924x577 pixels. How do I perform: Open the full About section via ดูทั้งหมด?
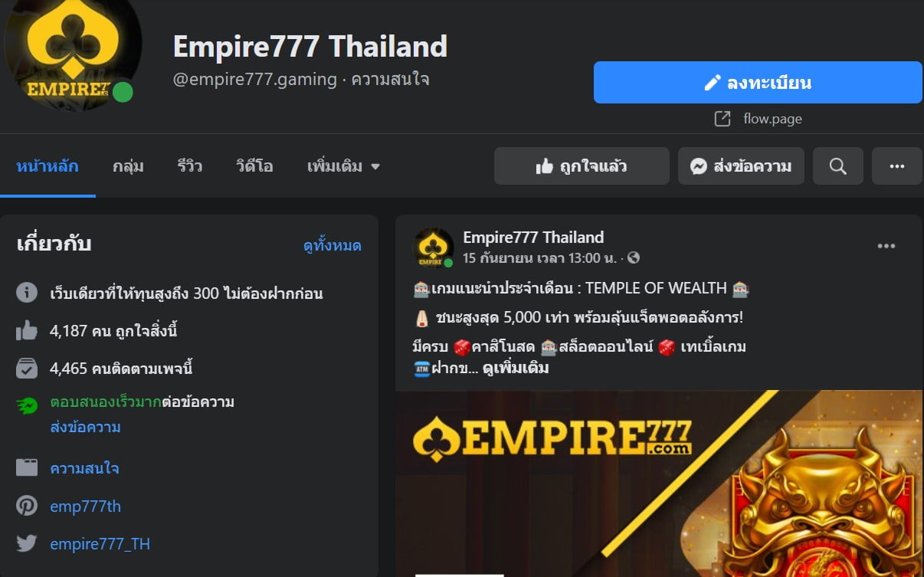coord(332,246)
